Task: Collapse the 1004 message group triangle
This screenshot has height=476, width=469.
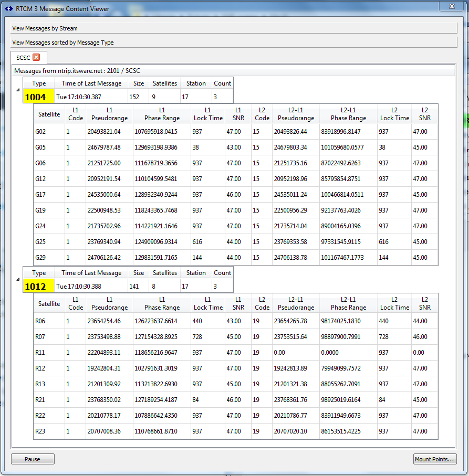Action: point(18,90)
